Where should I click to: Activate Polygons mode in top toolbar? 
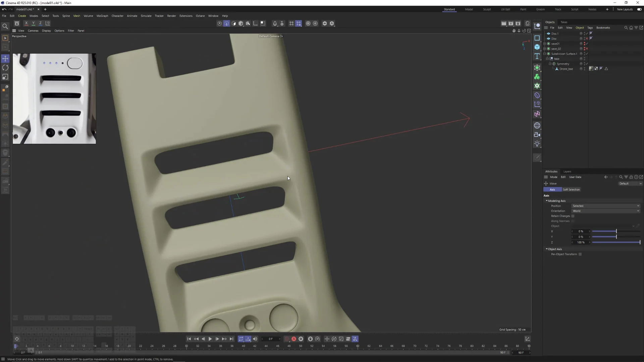pos(234,23)
